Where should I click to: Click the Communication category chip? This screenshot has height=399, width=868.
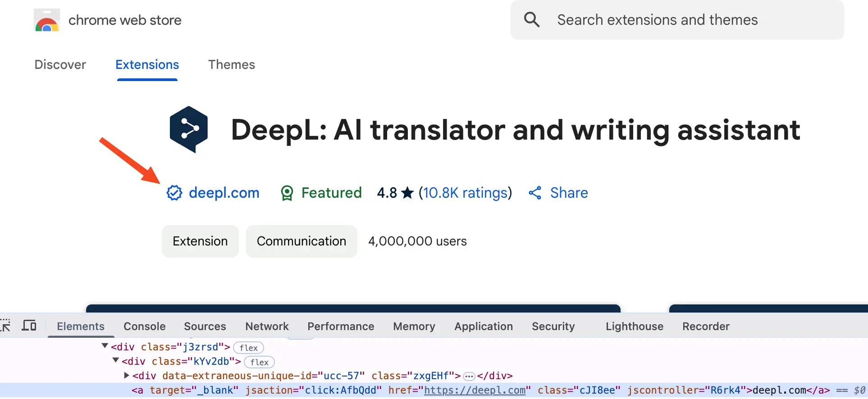[x=302, y=241]
